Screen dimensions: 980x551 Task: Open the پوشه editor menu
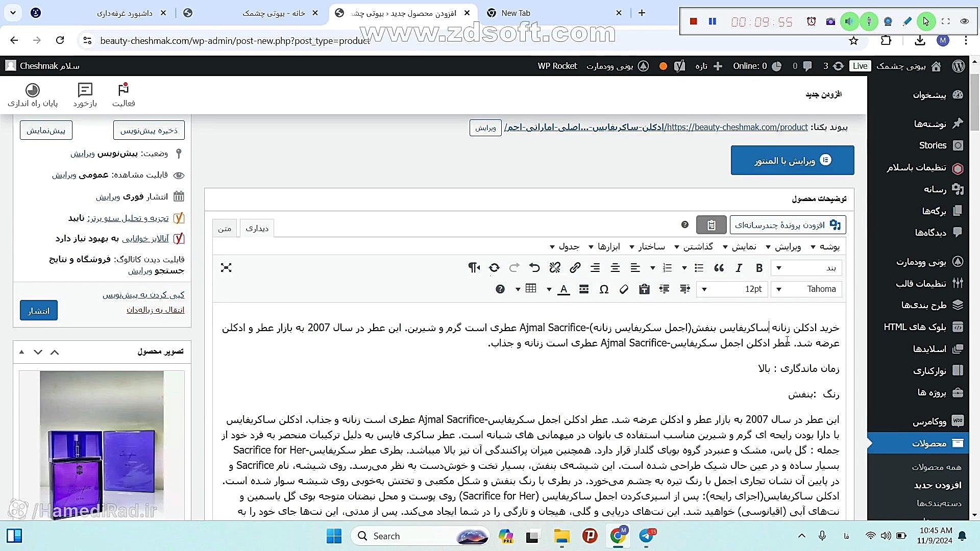tap(825, 247)
